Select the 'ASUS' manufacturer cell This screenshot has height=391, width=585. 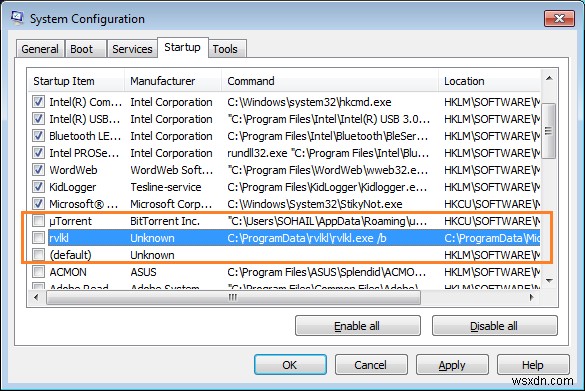(143, 272)
